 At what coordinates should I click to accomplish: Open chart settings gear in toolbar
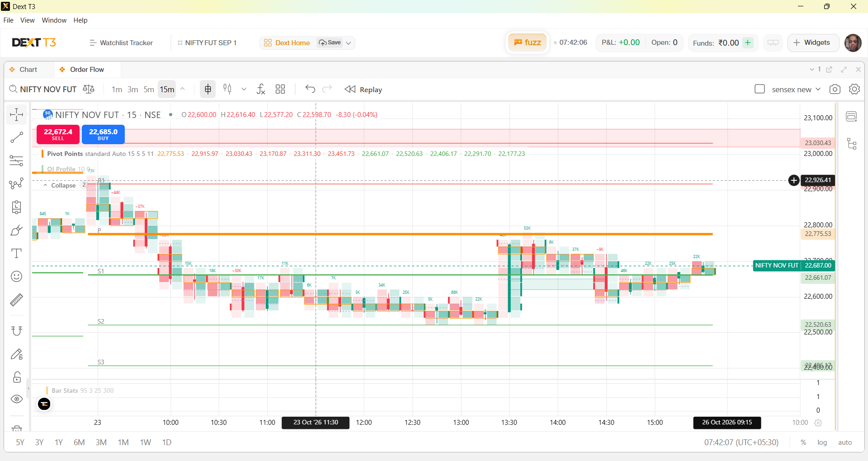coord(854,89)
